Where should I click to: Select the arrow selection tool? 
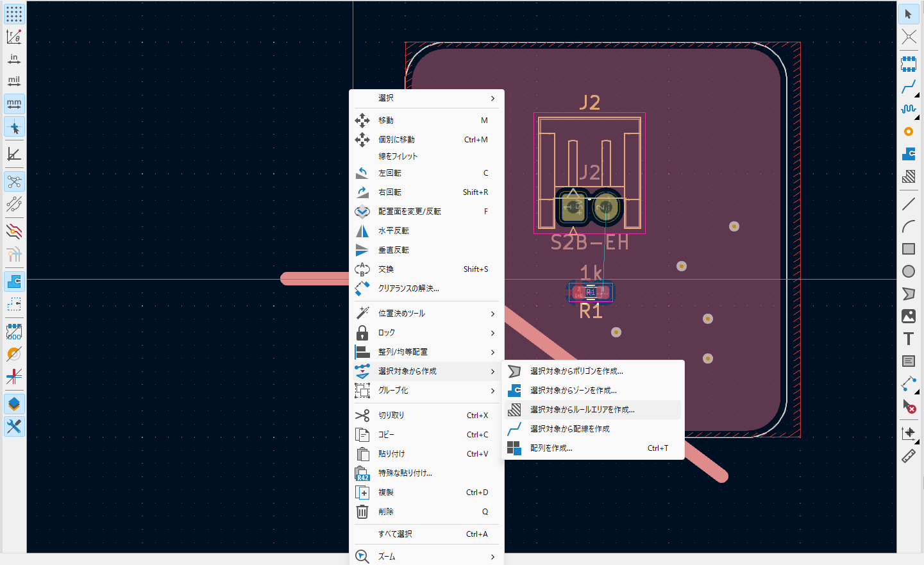click(x=909, y=14)
